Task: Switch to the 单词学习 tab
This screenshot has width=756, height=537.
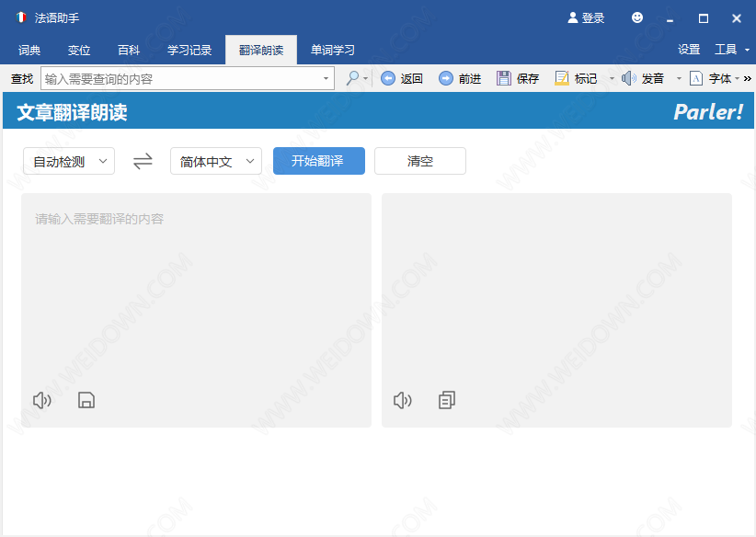Action: (x=332, y=50)
